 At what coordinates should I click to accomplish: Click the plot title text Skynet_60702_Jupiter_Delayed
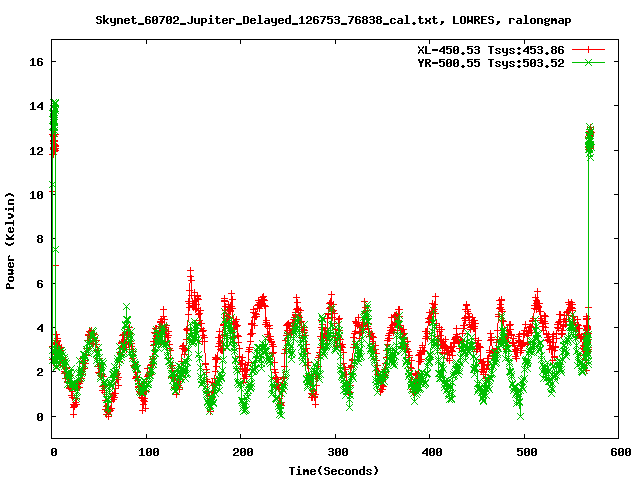333,20
